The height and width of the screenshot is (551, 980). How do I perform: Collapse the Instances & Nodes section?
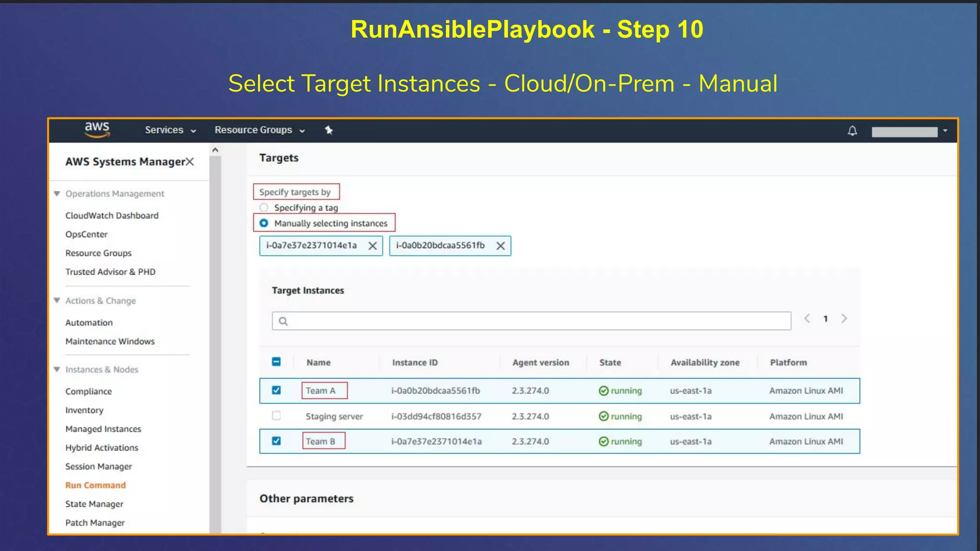coord(57,369)
